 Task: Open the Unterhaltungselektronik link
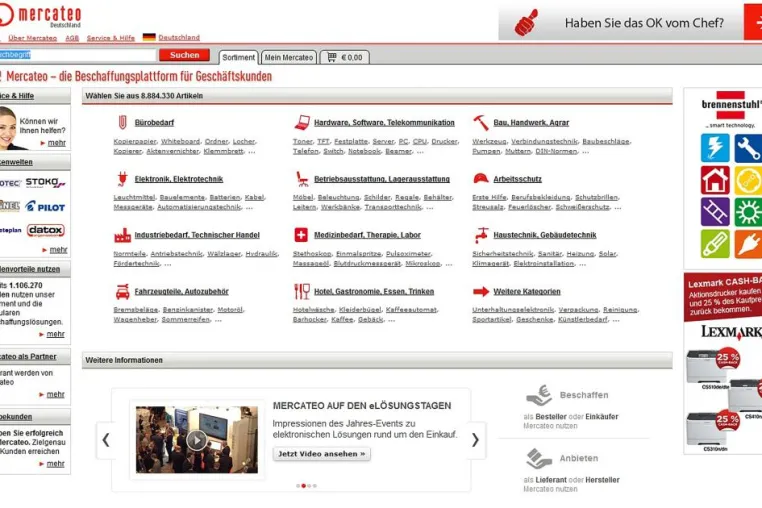pos(513,310)
